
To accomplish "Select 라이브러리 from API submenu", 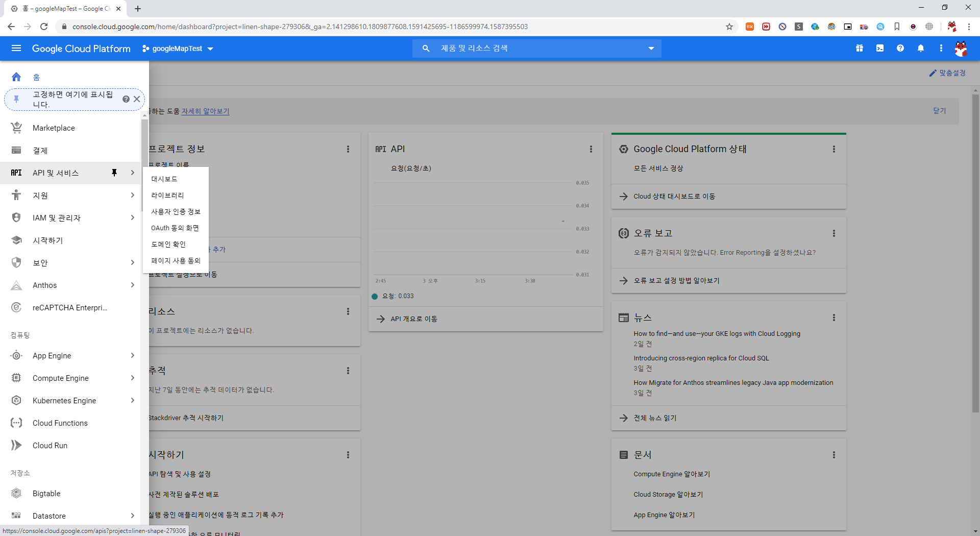I will click(176, 196).
